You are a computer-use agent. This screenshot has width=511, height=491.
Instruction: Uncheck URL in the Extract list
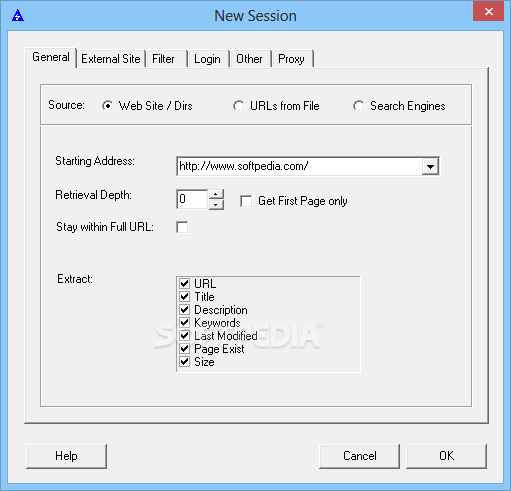coord(184,284)
